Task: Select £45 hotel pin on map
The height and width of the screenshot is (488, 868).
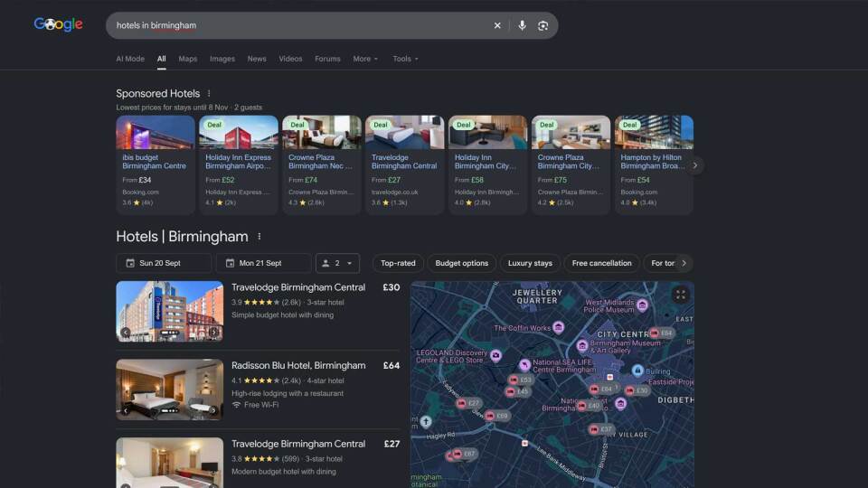Action: (517, 391)
